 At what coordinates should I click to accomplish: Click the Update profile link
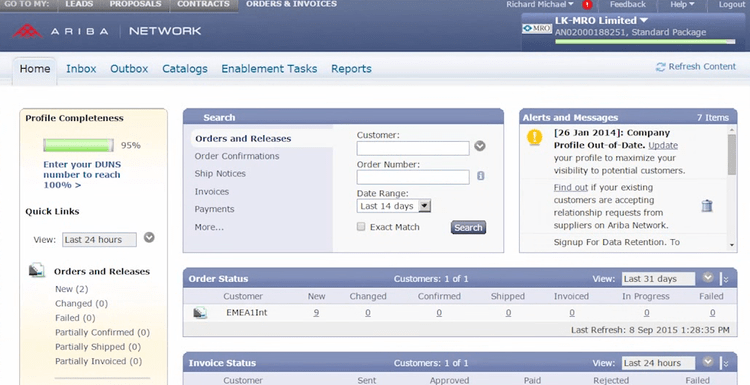pos(663,145)
